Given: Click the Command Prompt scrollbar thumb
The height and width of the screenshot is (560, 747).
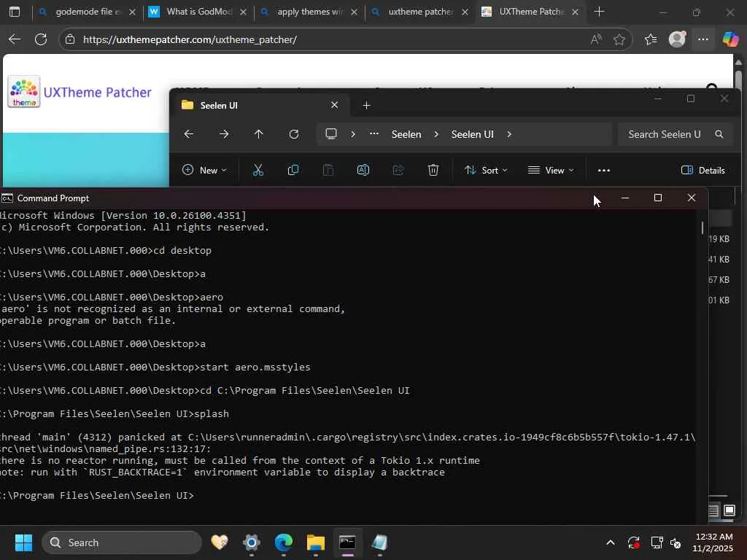Looking at the screenshot, I should (703, 227).
